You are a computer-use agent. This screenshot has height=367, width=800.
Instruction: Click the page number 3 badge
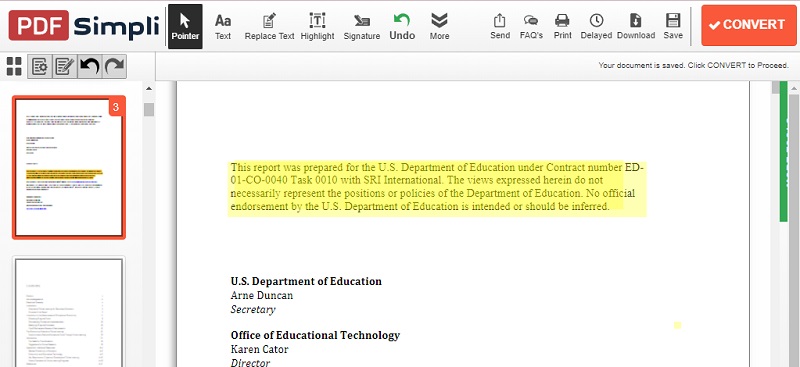point(116,107)
